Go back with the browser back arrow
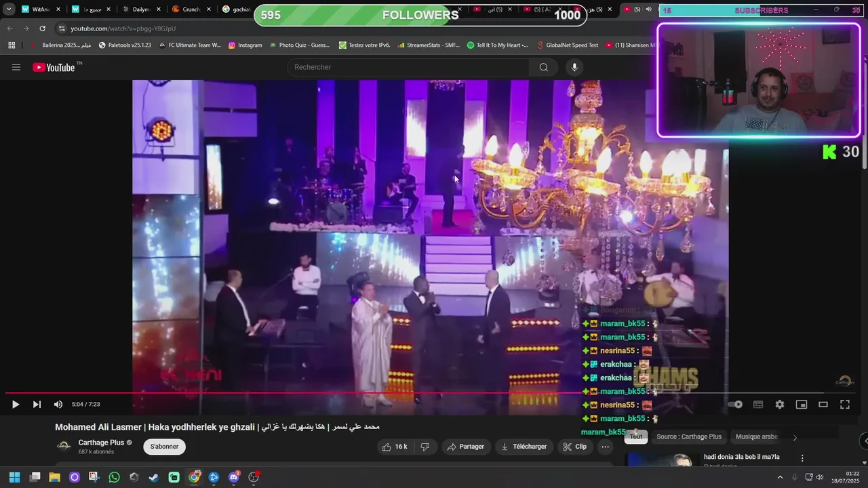The height and width of the screenshot is (488, 868). [x=9, y=28]
